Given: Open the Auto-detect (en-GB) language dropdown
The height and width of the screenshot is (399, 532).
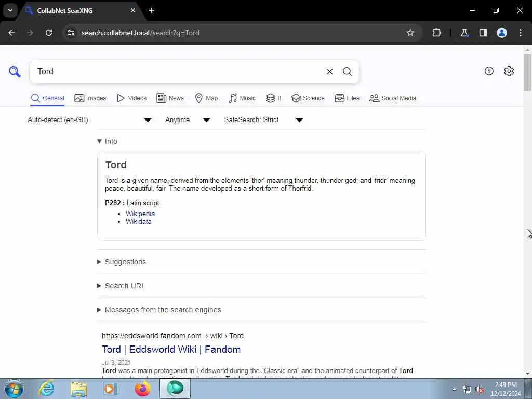Looking at the screenshot, I should (89, 120).
